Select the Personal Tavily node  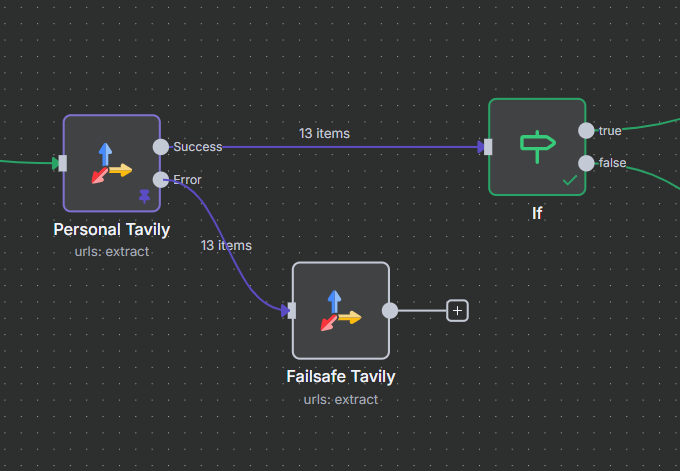(112, 163)
